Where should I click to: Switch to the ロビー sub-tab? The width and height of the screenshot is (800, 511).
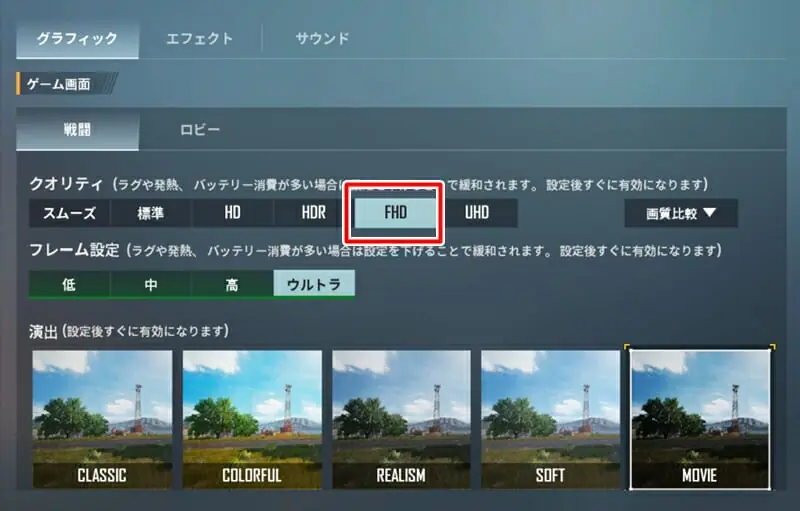pyautogui.click(x=200, y=130)
